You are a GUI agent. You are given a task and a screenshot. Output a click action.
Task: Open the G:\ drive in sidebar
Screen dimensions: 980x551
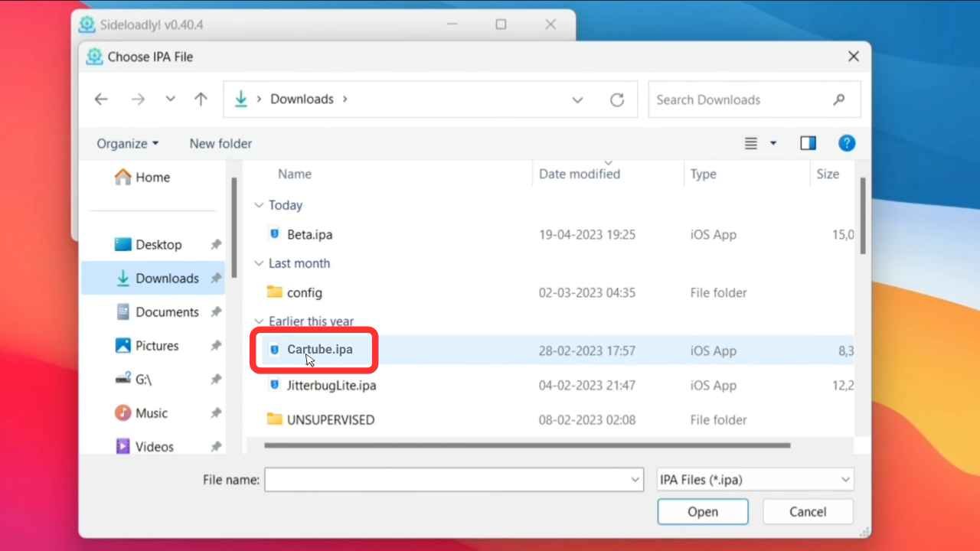[x=134, y=380]
